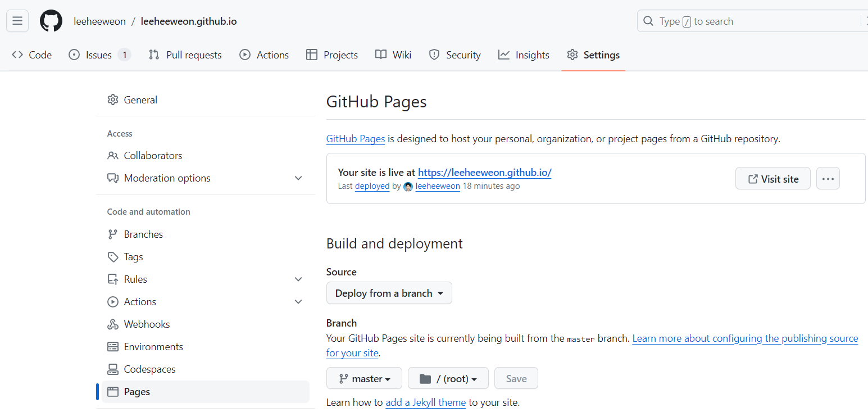Click the 'deployed' link under site status

[372, 186]
